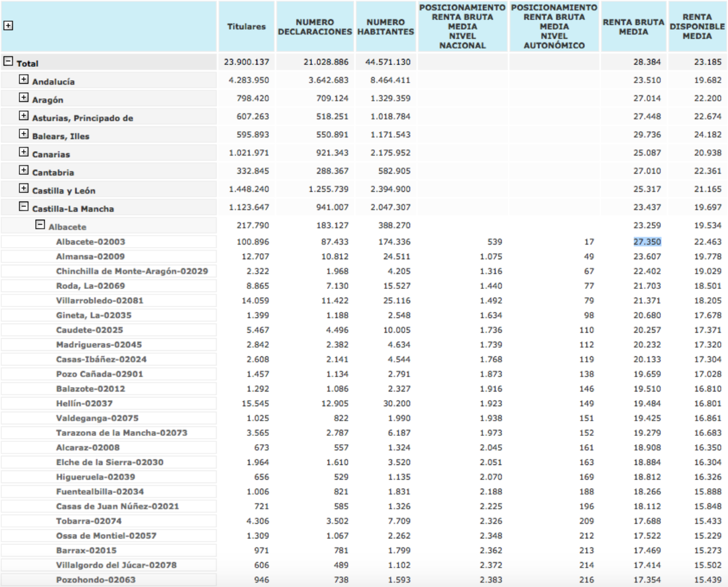This screenshot has width=728, height=587.
Task: Click Posicionamiento Renta Bruta Media Nivel Autonómico header
Action: pos(554,27)
